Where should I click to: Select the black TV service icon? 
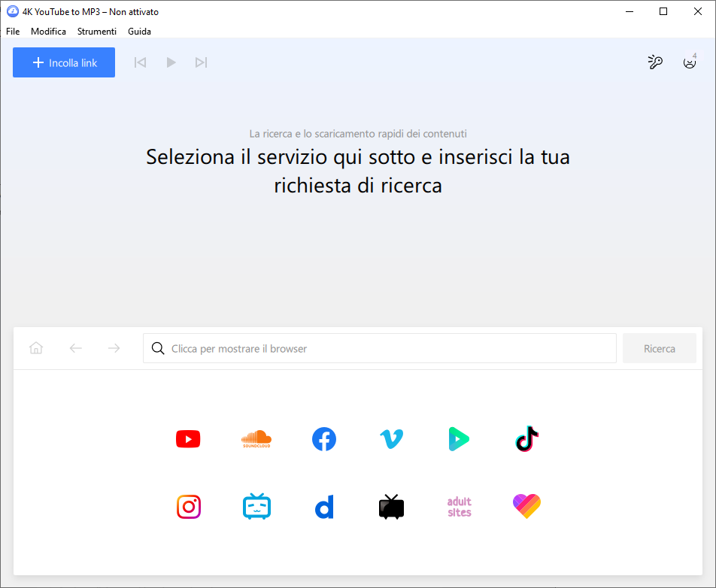pyautogui.click(x=391, y=507)
